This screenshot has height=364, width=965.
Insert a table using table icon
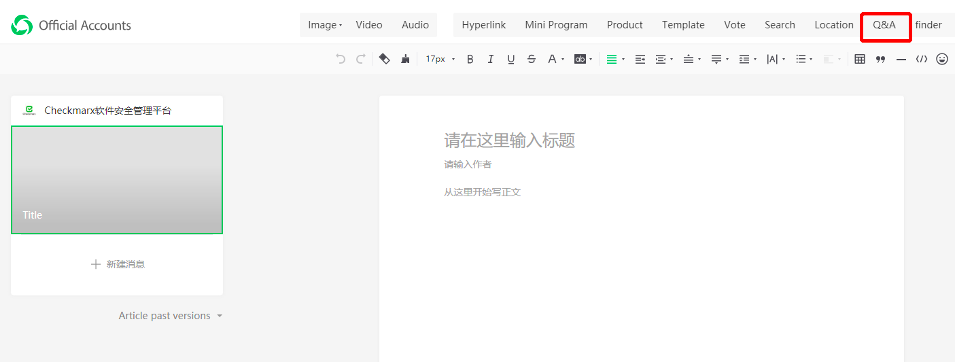pos(860,59)
